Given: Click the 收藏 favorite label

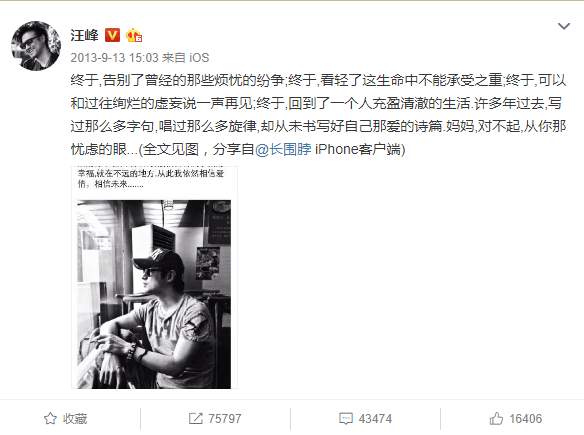Looking at the screenshot, I should point(75,419).
